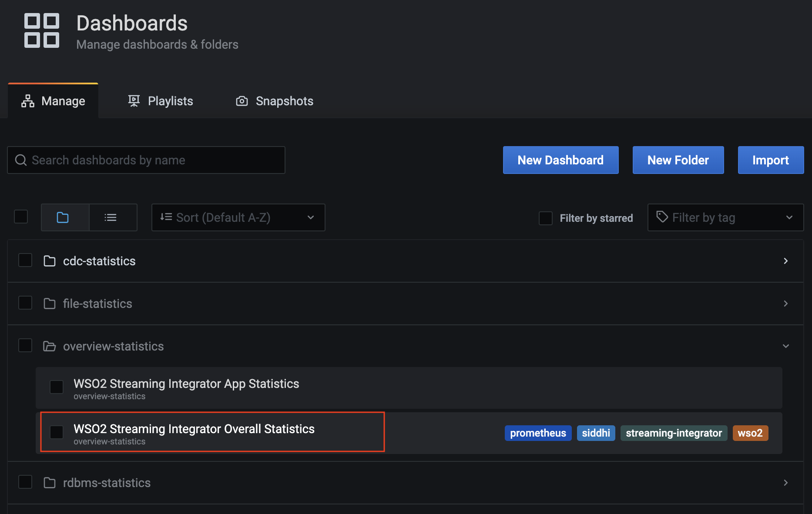812x514 pixels.
Task: Filter by the streaming-integrator tag
Action: [674, 433]
